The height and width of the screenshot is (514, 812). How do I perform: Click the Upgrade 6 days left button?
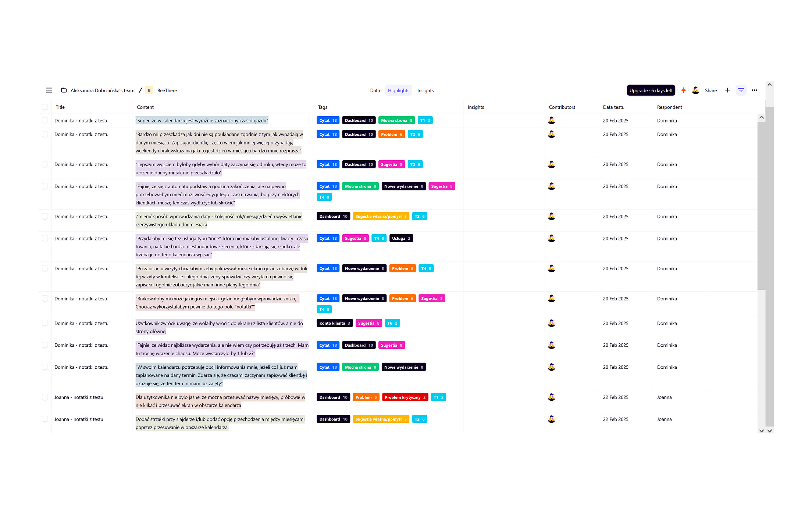coord(651,90)
